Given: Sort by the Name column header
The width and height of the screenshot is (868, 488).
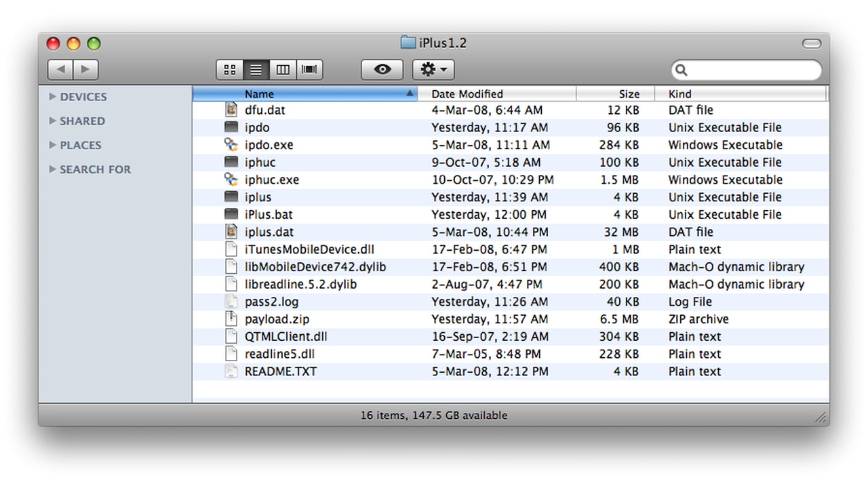Looking at the screenshot, I should (x=305, y=94).
